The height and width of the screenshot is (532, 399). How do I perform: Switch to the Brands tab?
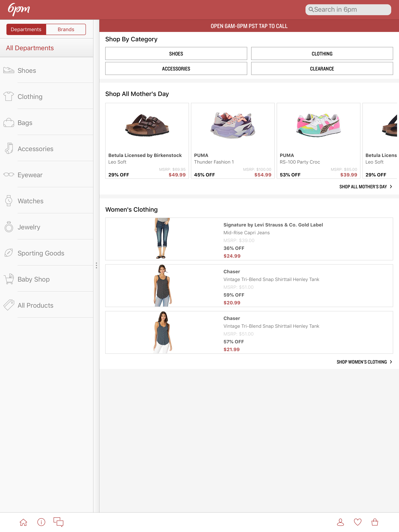(66, 29)
